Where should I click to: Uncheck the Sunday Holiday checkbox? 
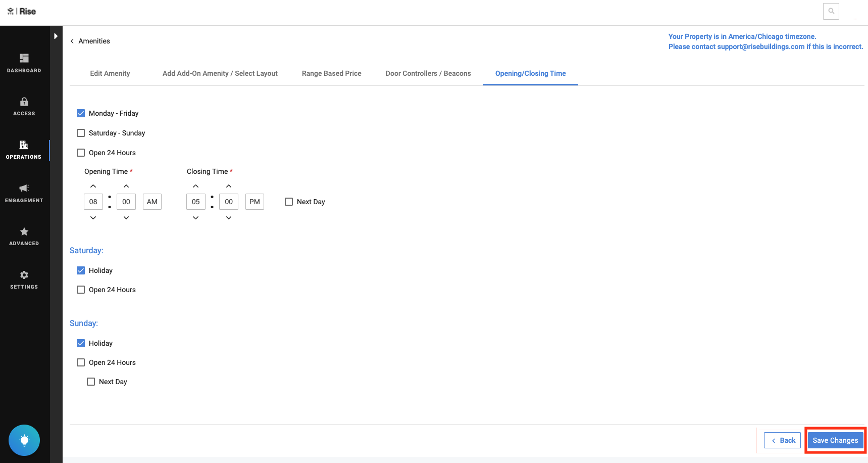click(81, 343)
